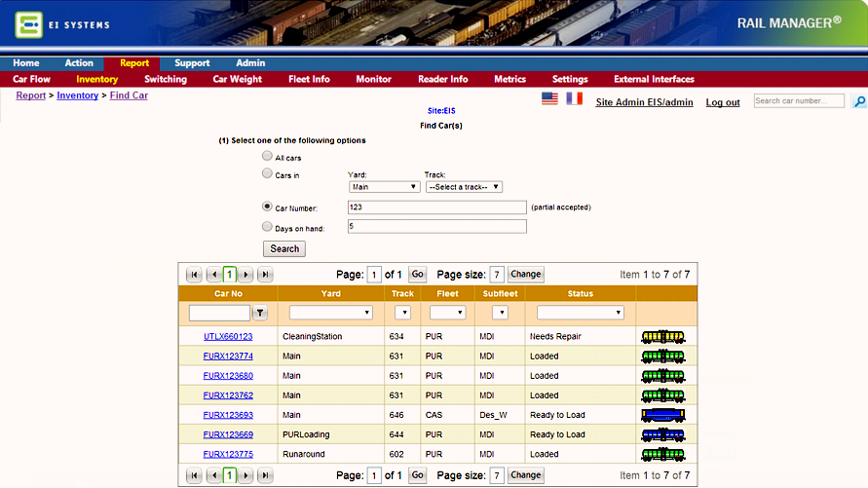Click the magnifier search car icon
Viewport: 868px width, 488px height.
(x=858, y=101)
